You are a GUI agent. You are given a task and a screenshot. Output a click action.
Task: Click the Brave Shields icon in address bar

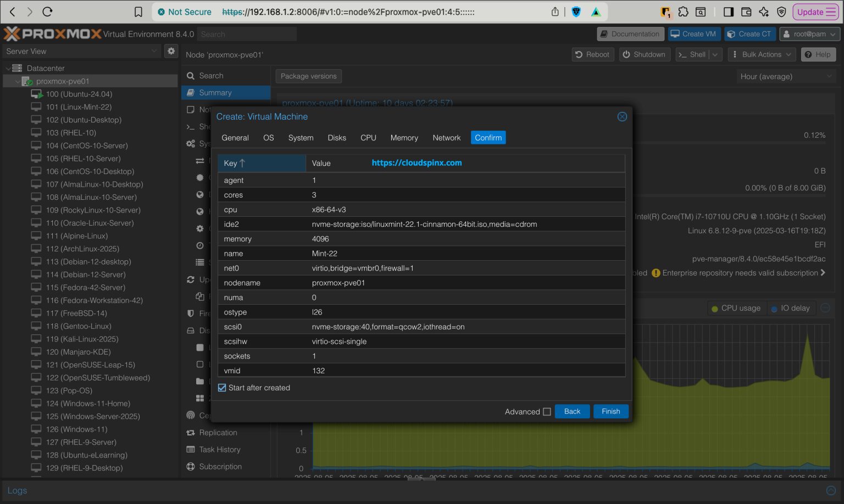click(576, 11)
